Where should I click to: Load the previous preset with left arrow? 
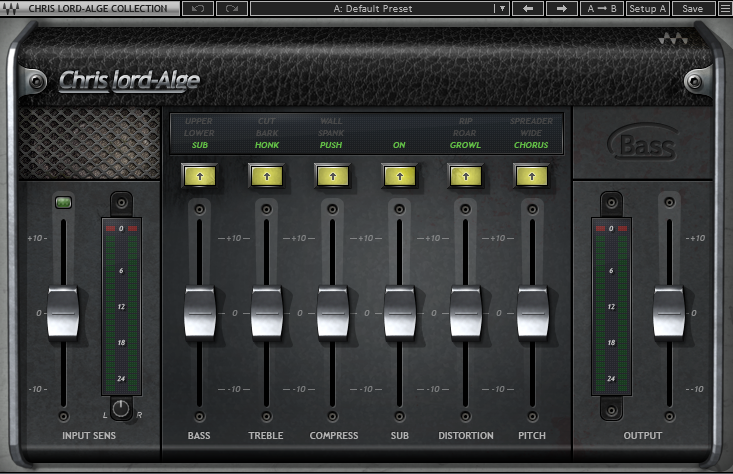point(527,8)
